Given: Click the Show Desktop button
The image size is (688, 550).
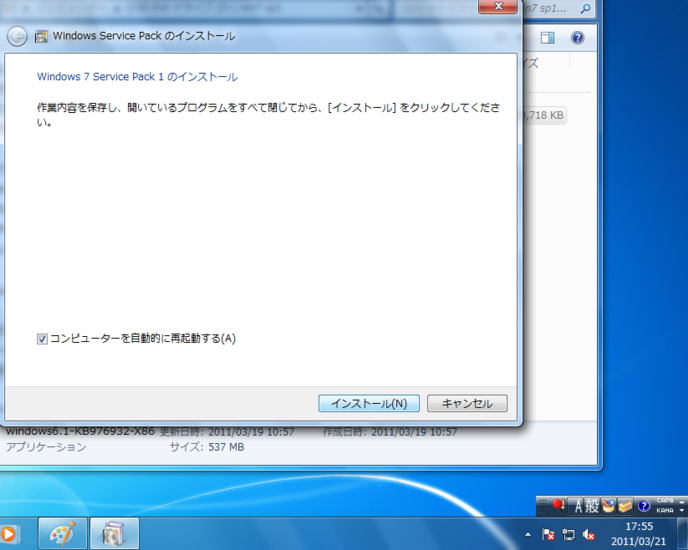Looking at the screenshot, I should [683, 534].
